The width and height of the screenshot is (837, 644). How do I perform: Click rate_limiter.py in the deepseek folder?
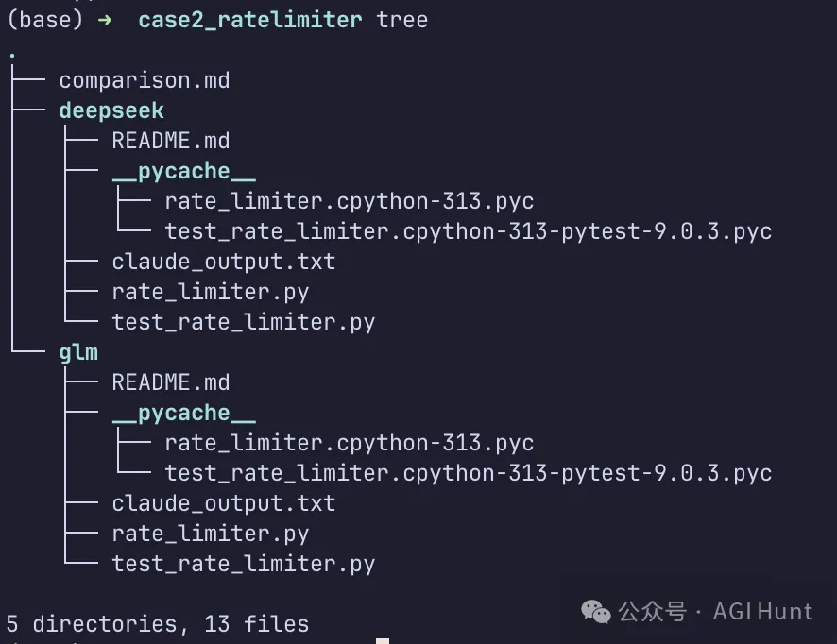[210, 292]
